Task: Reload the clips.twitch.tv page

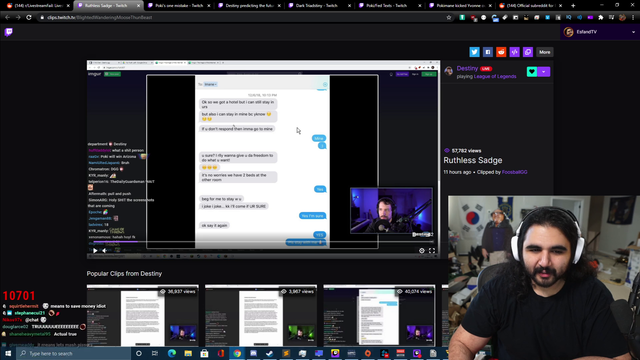Action: 29,18
